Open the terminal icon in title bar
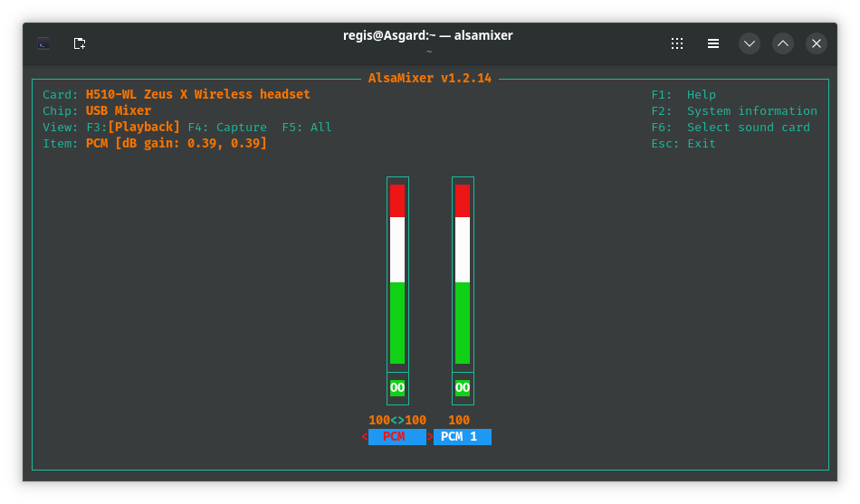The height and width of the screenshot is (504, 860). tap(43, 43)
